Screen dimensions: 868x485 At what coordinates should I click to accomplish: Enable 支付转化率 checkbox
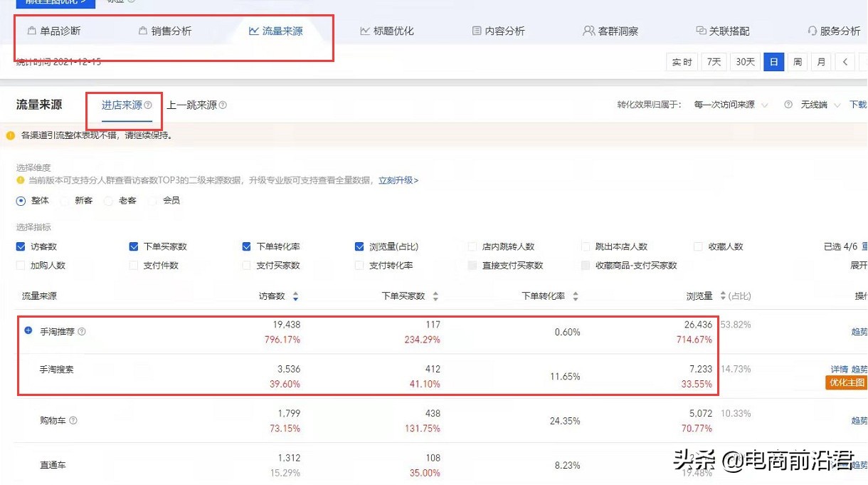tap(359, 265)
